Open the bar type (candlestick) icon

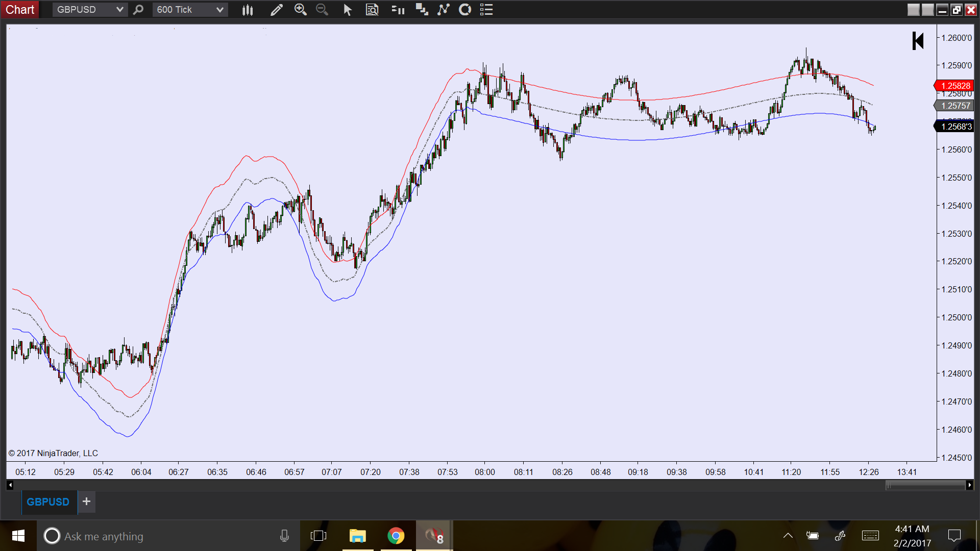tap(248, 10)
